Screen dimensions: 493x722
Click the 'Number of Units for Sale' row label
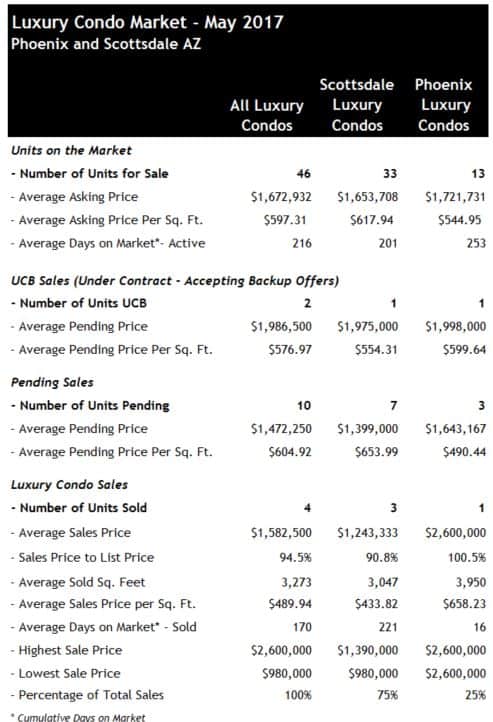[90, 174]
